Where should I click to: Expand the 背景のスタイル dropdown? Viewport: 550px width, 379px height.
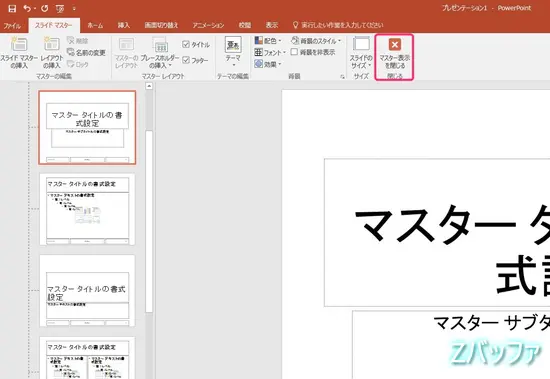(316, 41)
